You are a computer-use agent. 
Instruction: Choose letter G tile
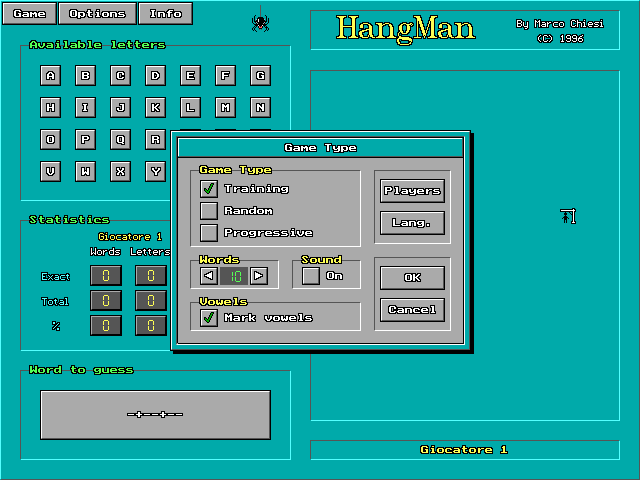click(260, 76)
